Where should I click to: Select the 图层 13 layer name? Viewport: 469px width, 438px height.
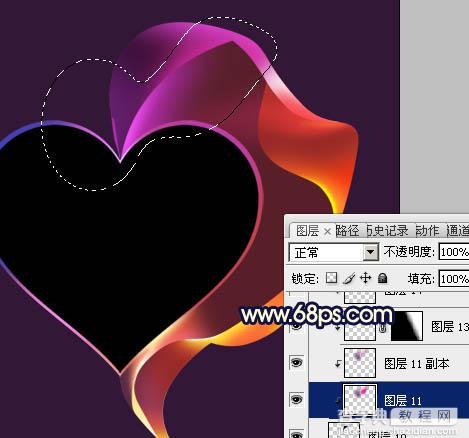(450, 327)
